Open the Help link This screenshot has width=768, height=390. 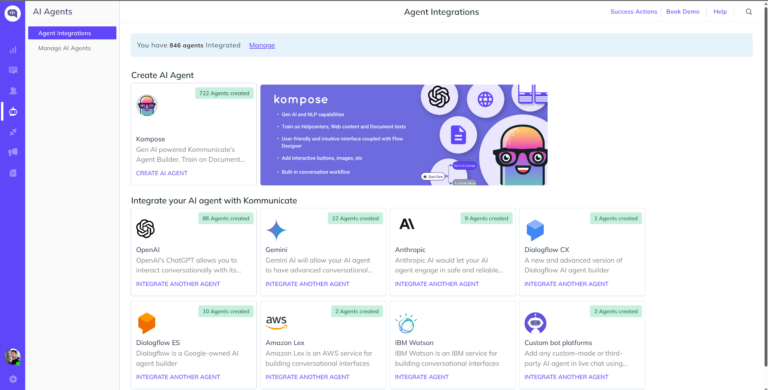click(x=720, y=12)
